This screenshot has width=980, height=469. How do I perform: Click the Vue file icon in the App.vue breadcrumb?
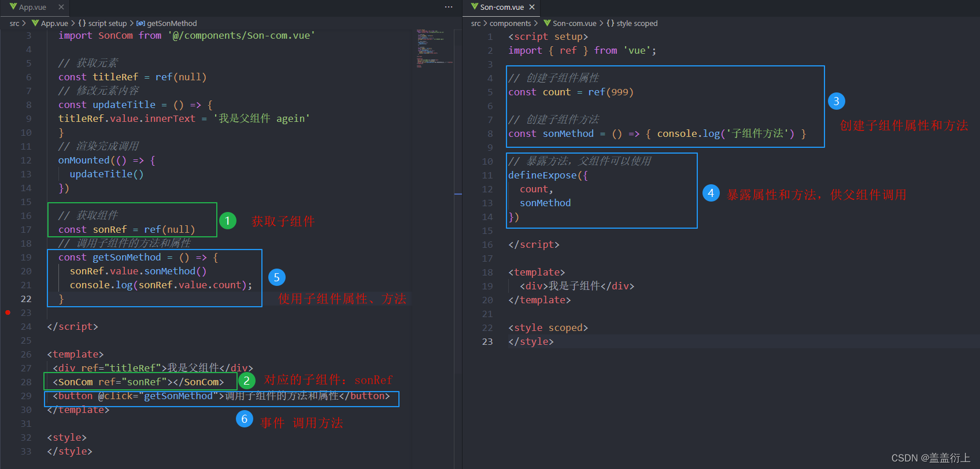tap(35, 23)
